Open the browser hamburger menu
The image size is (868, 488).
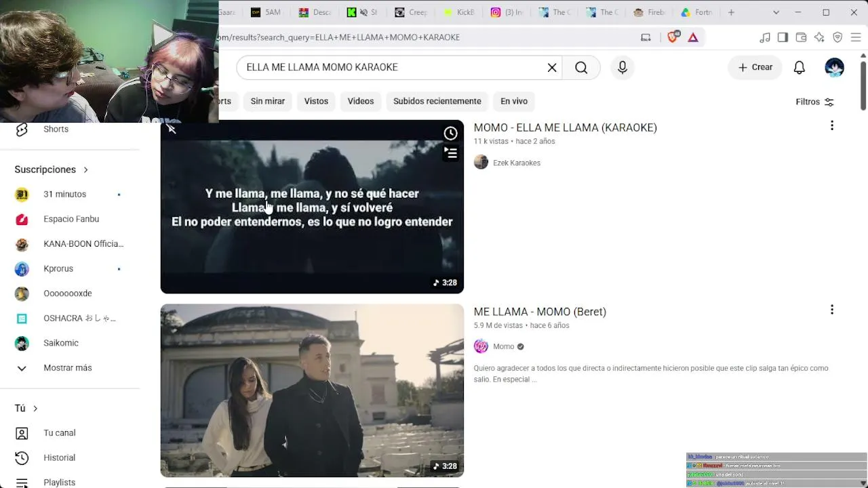tap(856, 37)
